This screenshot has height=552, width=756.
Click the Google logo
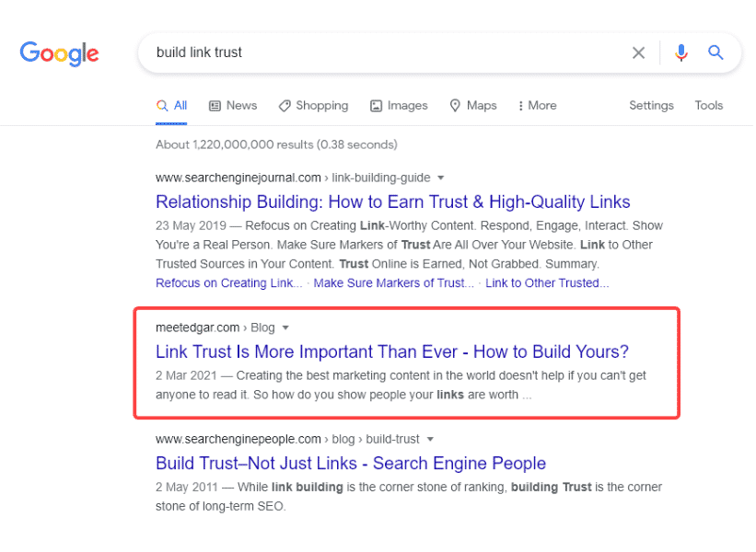pos(59,53)
